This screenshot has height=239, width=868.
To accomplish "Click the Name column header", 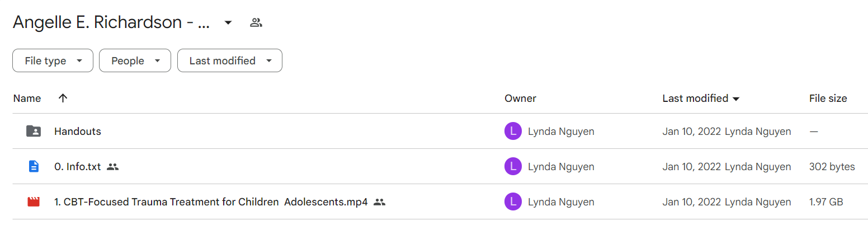I will (x=27, y=99).
